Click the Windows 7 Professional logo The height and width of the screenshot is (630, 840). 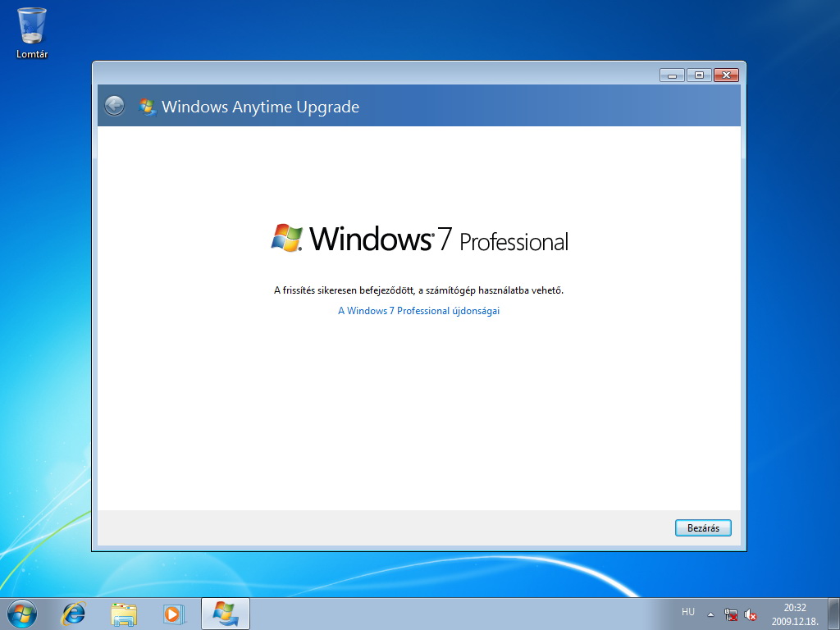[x=419, y=239]
